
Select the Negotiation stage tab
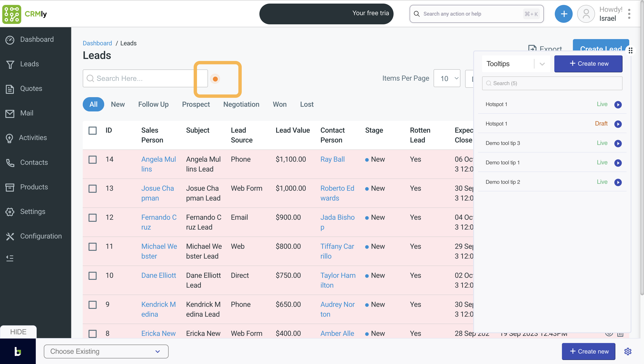pos(241,104)
